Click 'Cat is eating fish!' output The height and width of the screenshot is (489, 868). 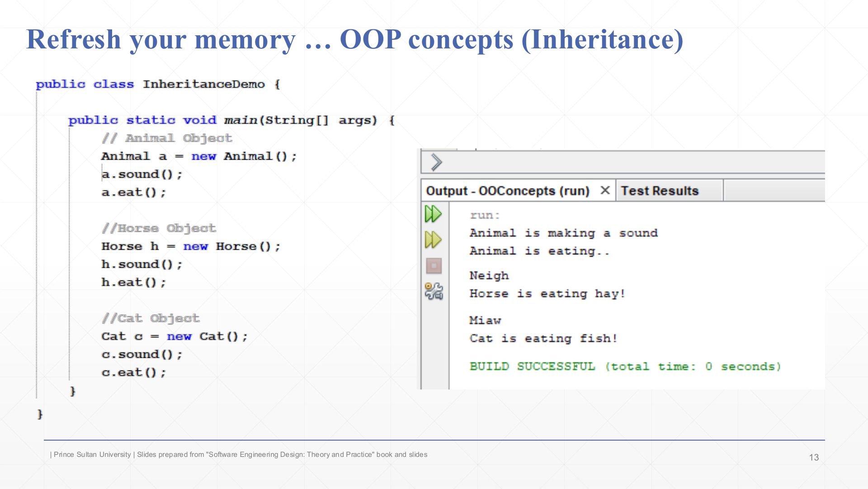(543, 338)
